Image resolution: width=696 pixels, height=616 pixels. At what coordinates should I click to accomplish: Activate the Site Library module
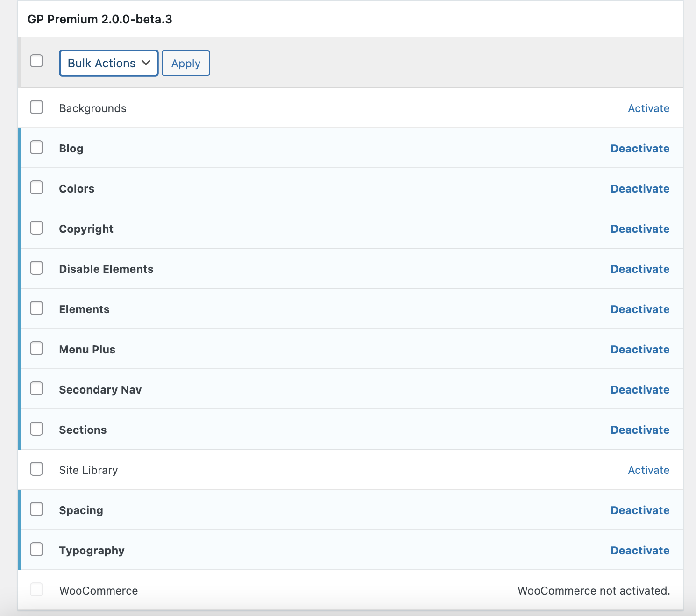coord(648,470)
